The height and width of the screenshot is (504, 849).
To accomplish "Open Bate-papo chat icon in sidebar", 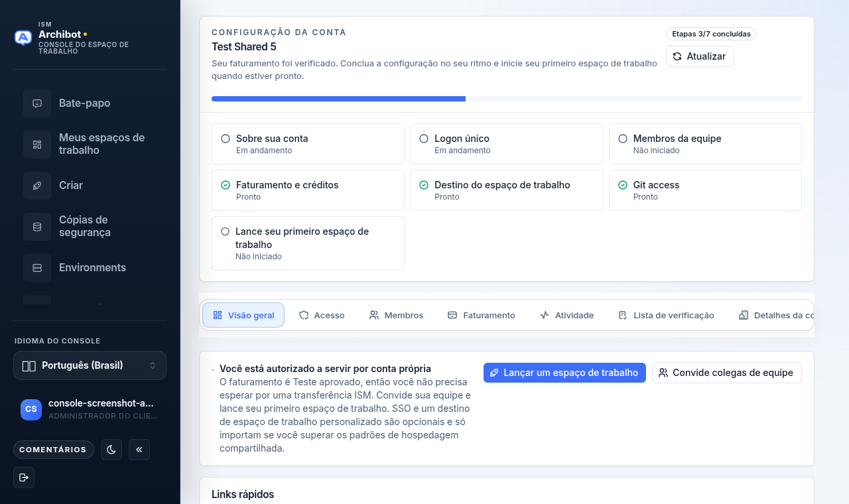I will (x=37, y=103).
